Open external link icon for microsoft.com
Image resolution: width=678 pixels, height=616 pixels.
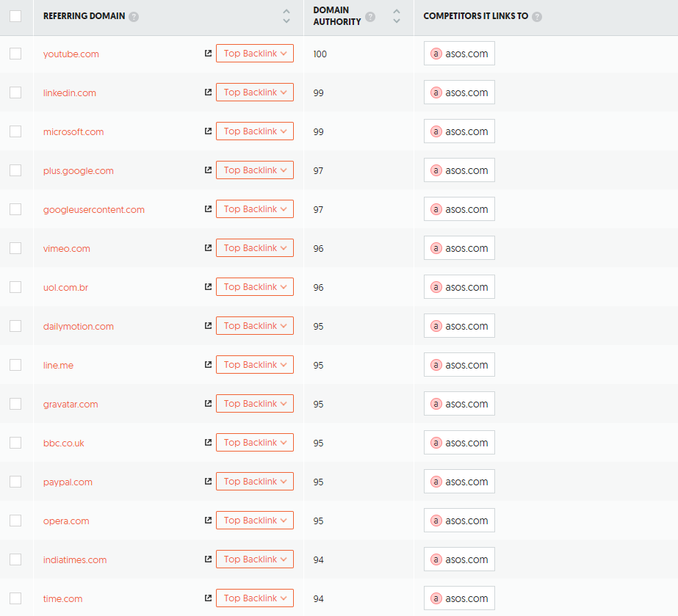[x=208, y=131]
